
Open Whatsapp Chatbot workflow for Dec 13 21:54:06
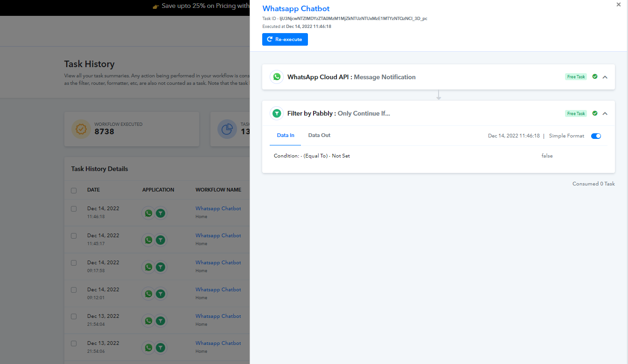pos(218,343)
